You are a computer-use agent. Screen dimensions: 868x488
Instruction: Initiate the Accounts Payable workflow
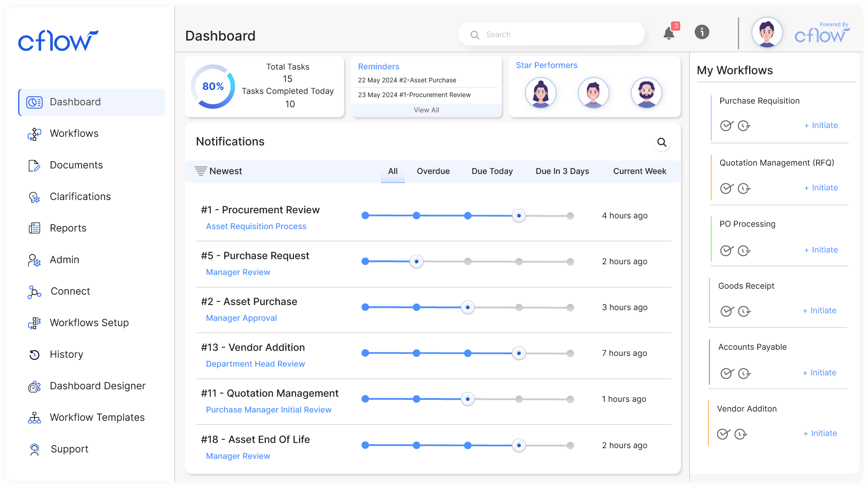(x=820, y=372)
